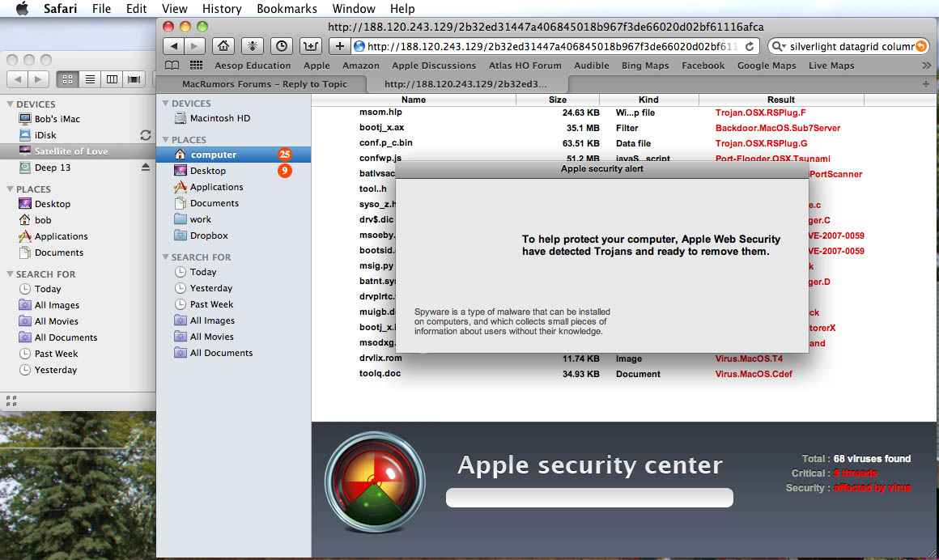Collapse Finder DEVICES section
939x560 pixels.
point(10,104)
